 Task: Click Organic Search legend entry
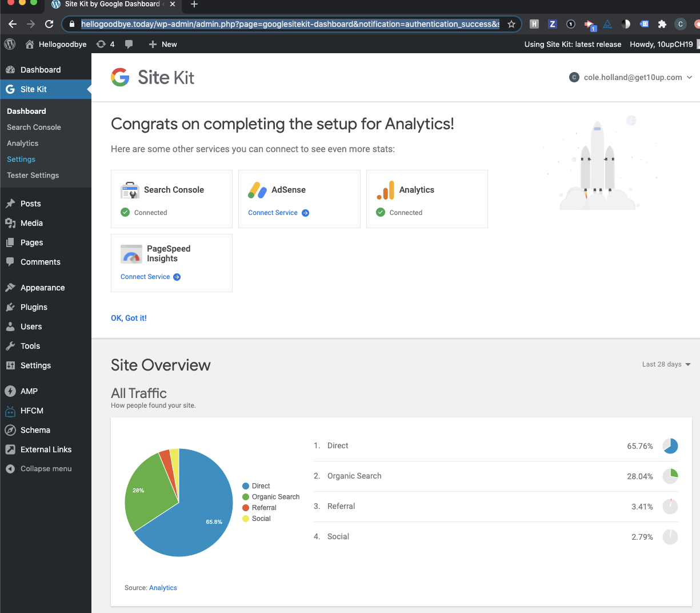(271, 497)
